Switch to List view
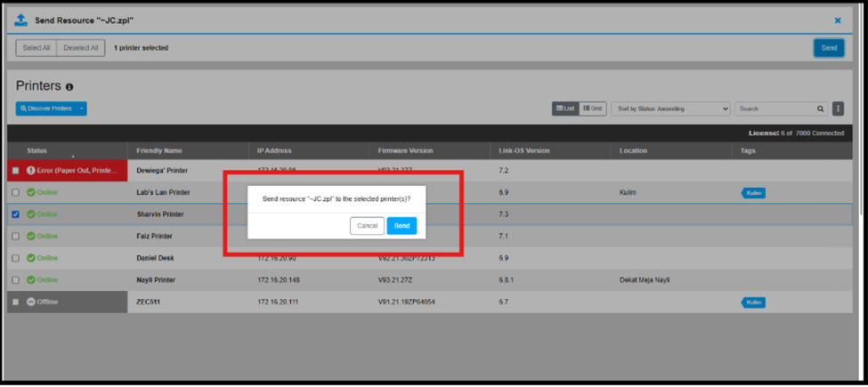This screenshot has width=868, height=387. click(x=565, y=109)
